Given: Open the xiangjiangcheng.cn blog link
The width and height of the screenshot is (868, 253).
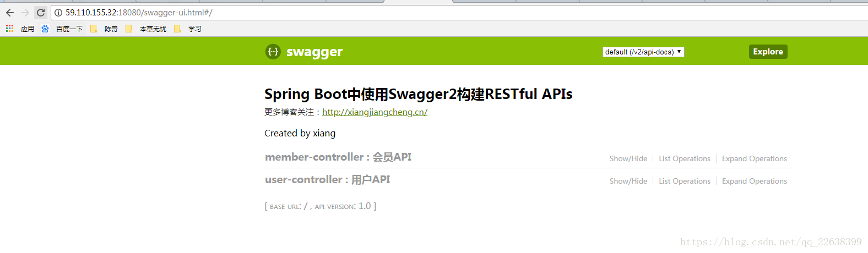Looking at the screenshot, I should pyautogui.click(x=375, y=112).
